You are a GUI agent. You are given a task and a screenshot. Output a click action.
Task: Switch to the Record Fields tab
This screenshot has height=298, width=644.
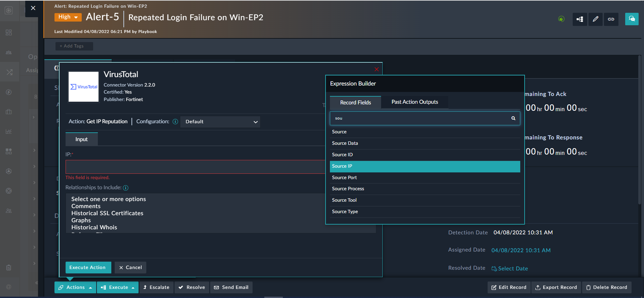(355, 102)
